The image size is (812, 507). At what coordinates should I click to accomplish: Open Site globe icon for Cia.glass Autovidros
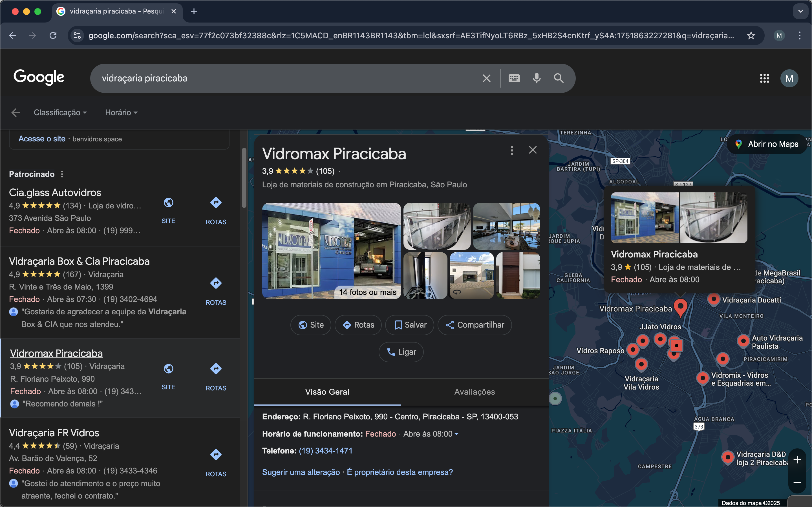tap(168, 203)
